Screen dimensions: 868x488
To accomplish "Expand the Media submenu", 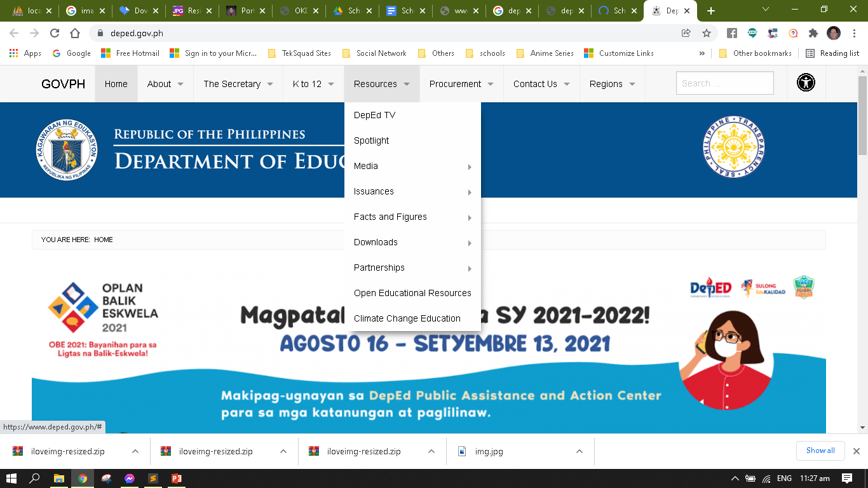I will (x=412, y=166).
